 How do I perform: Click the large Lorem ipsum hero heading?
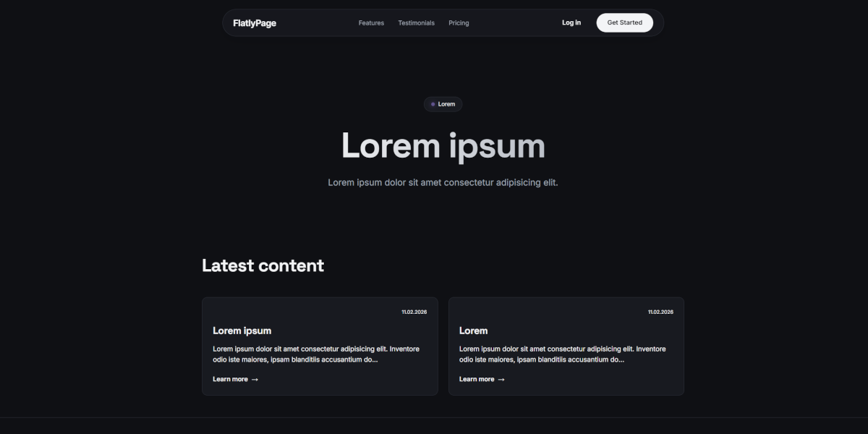[x=443, y=146]
